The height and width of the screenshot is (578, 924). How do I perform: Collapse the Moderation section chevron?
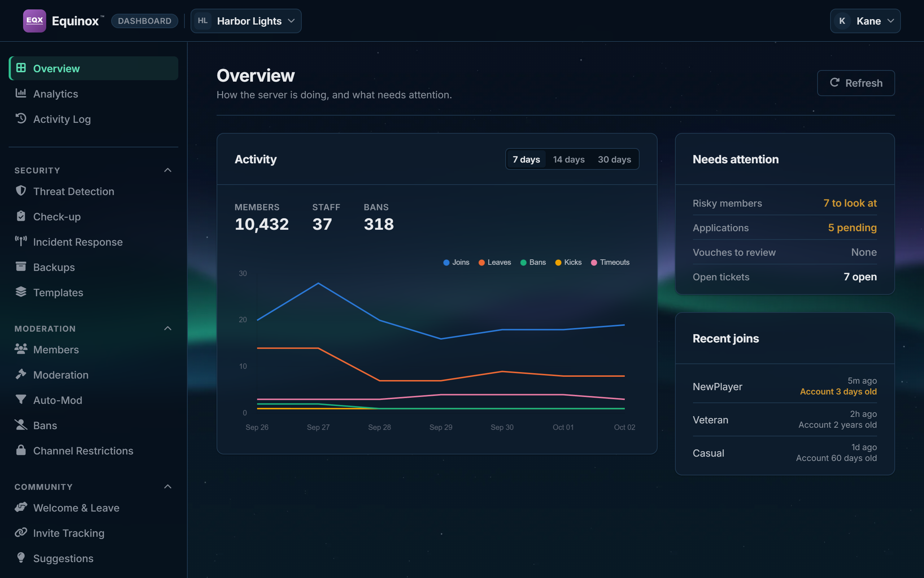pyautogui.click(x=167, y=328)
